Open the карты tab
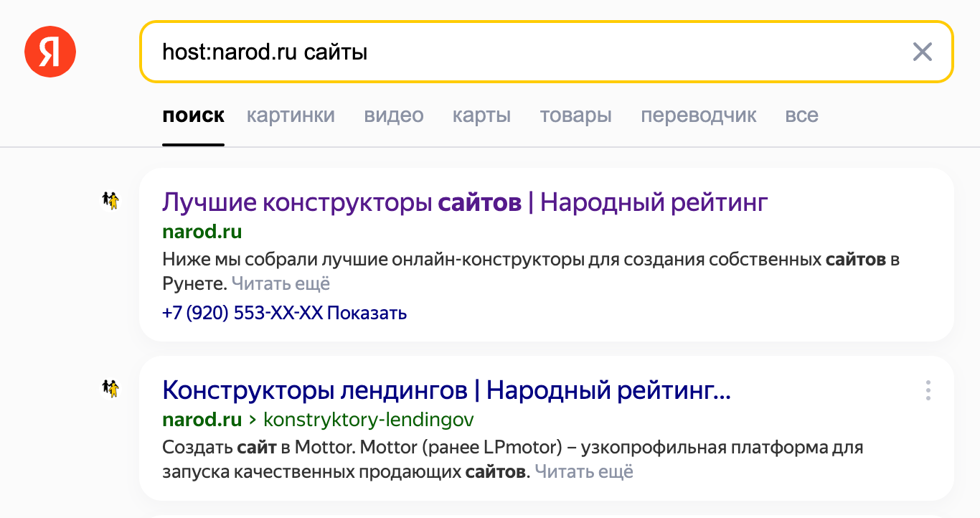 (x=481, y=115)
